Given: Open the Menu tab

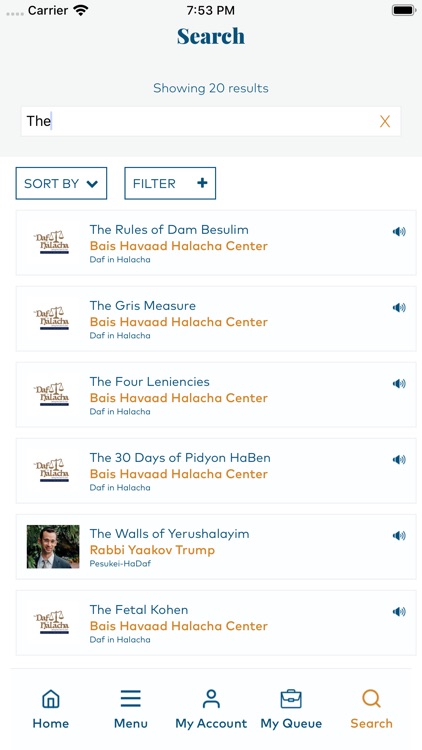Looking at the screenshot, I should coord(131,709).
